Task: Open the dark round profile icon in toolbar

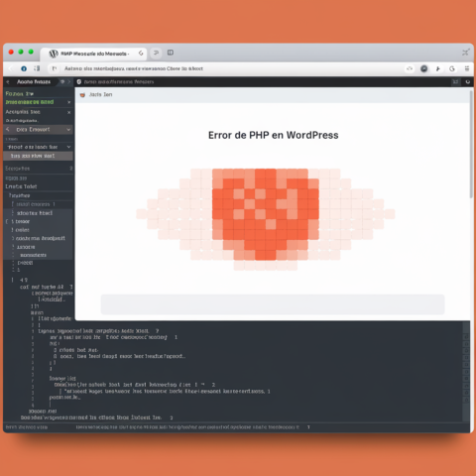Action: click(x=424, y=68)
